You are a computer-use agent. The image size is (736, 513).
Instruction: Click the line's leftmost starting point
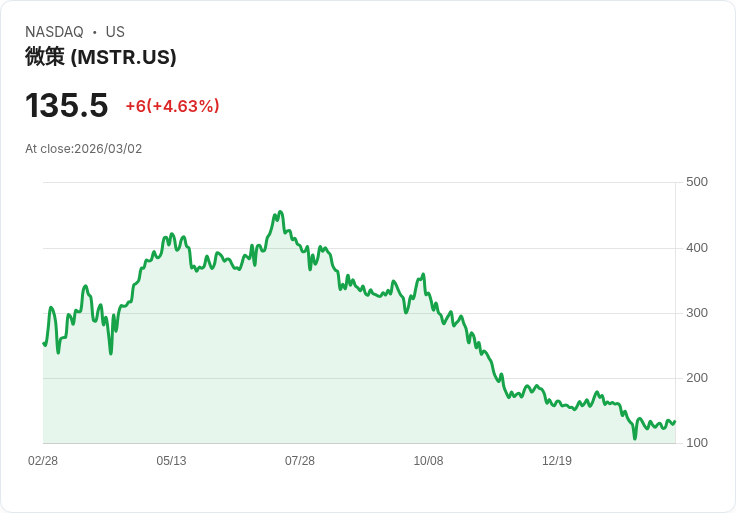(44, 344)
